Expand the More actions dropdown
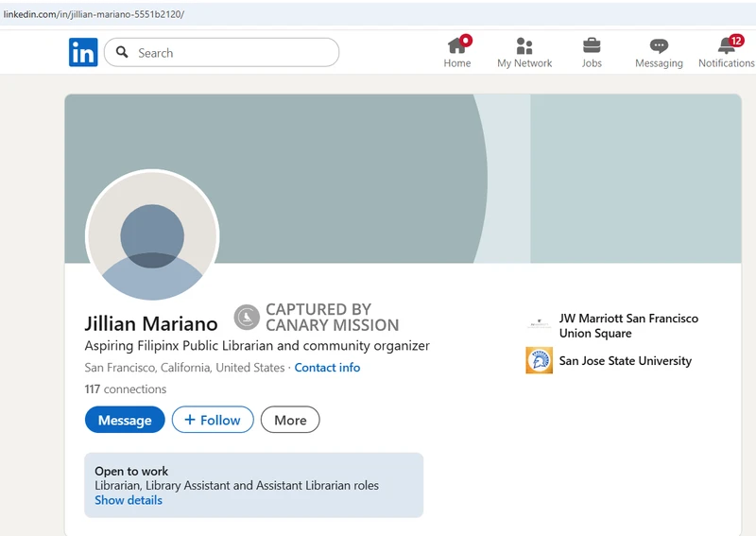Viewport: 756px width, 536px height. (290, 420)
